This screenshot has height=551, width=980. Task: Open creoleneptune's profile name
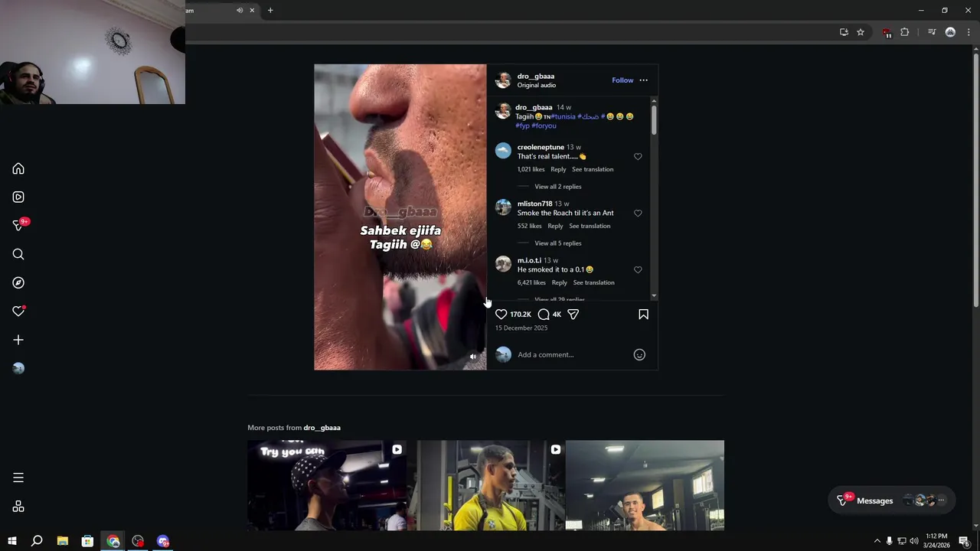541,147
